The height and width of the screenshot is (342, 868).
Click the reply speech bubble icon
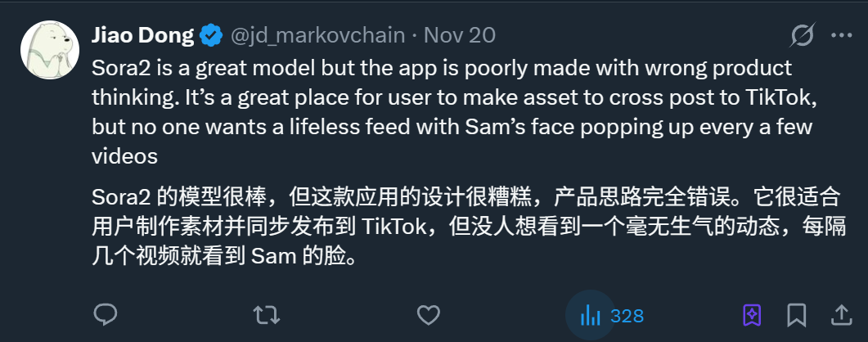coord(106,315)
